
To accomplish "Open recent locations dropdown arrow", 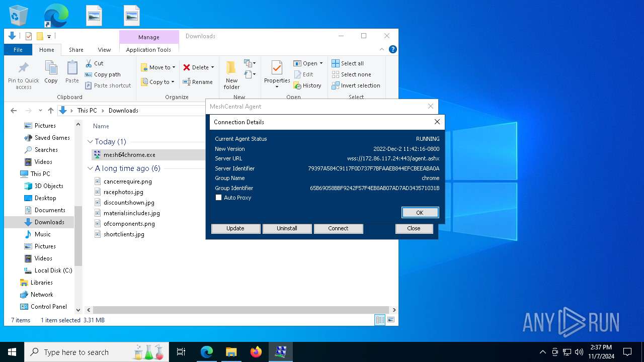I will coord(40,111).
